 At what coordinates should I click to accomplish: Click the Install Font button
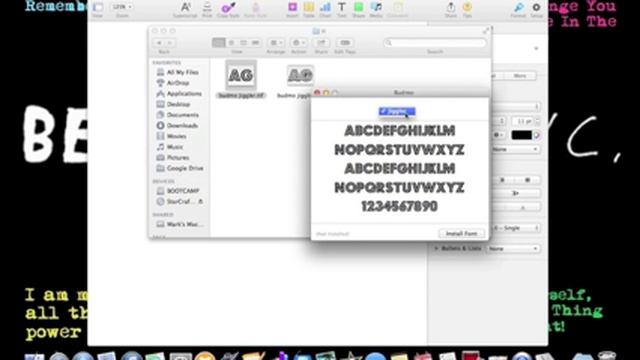(462, 233)
